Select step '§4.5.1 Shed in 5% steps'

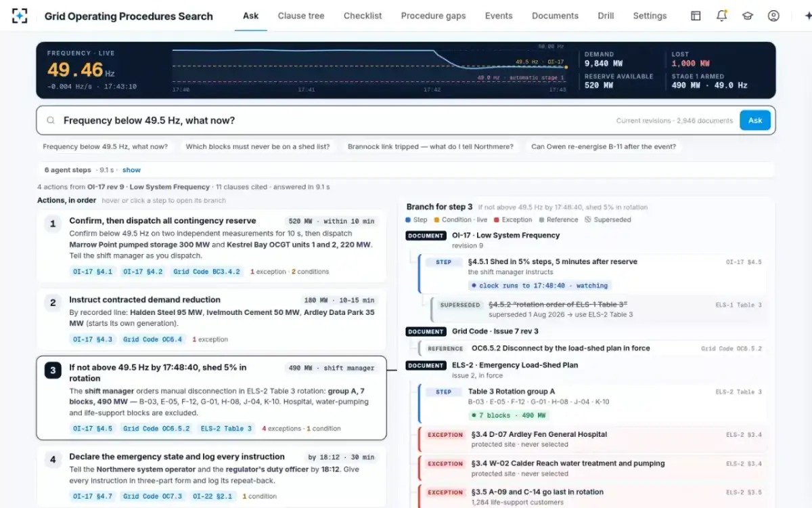591,272
